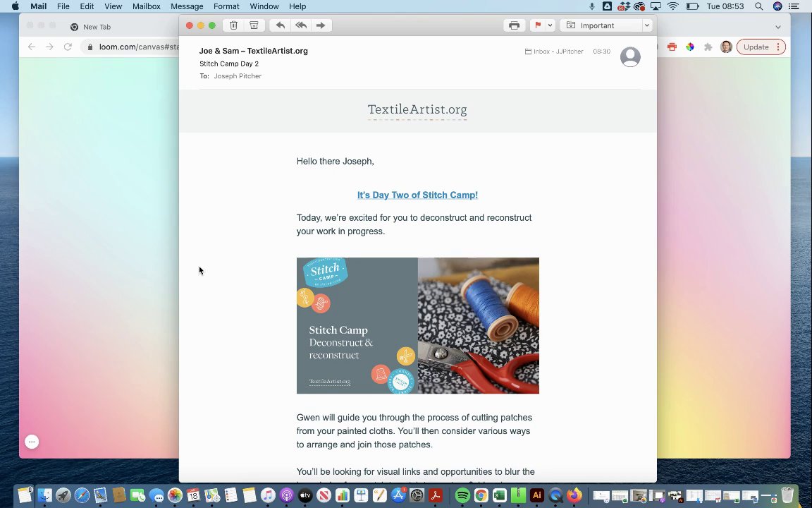Image resolution: width=812 pixels, height=508 pixels.
Task: Move message to Junk with toolbar icon
Action: pyautogui.click(x=254, y=25)
